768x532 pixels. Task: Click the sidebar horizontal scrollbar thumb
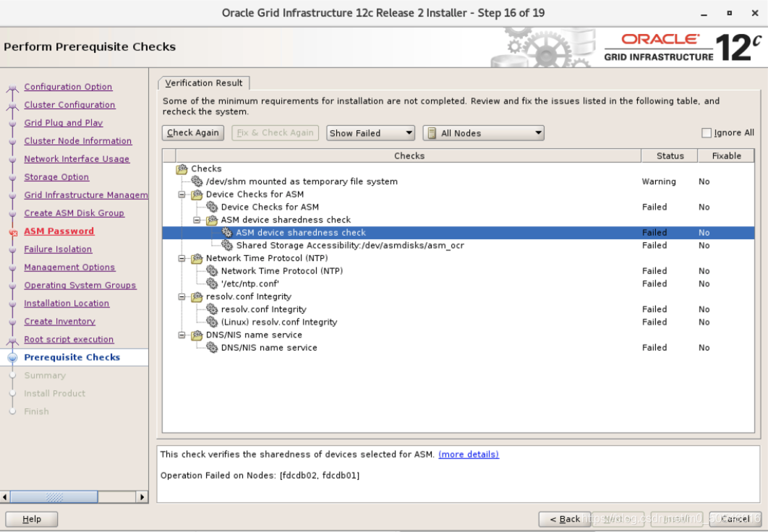pyautogui.click(x=54, y=497)
